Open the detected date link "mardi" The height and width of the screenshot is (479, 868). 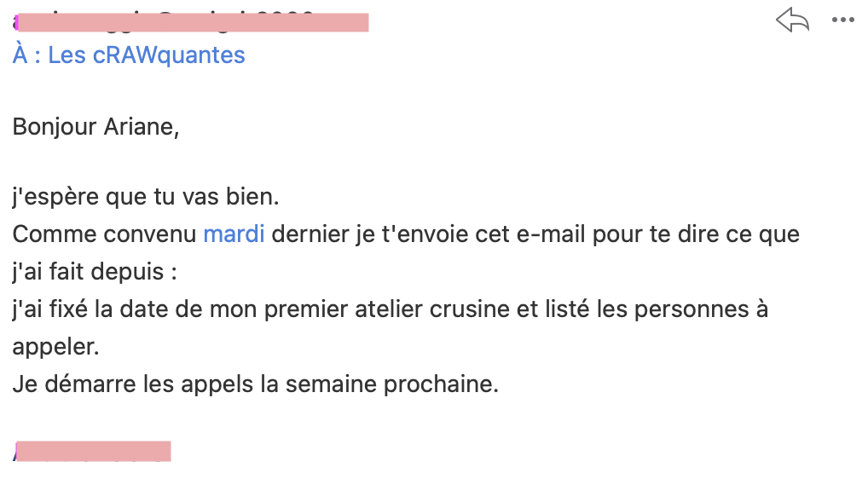click(x=234, y=234)
